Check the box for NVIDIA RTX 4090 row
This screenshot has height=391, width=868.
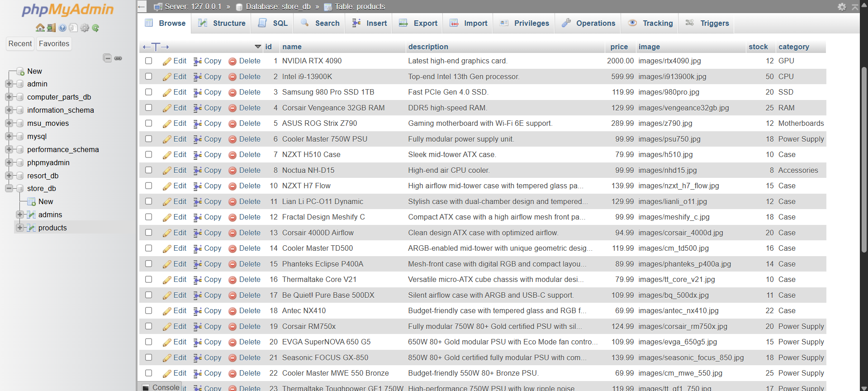[148, 61]
